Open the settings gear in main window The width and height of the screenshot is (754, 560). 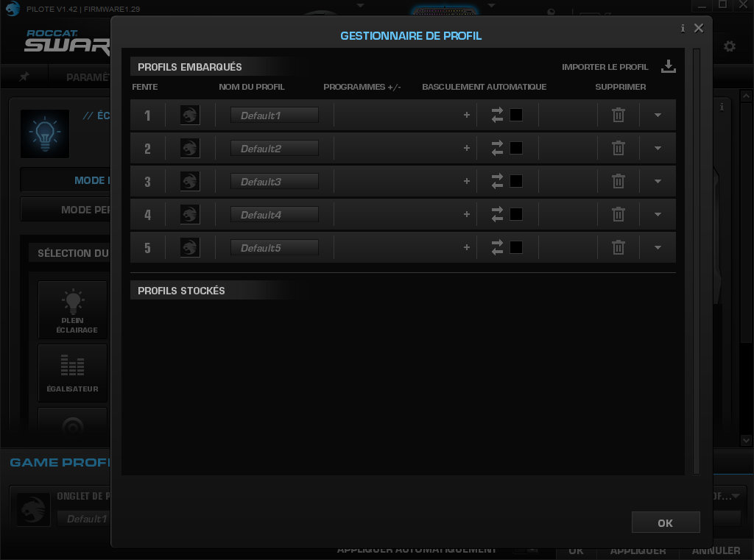(730, 46)
